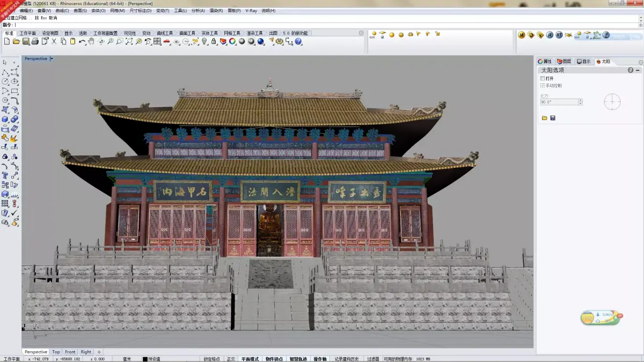Click the Cut scissors icon
Screen dimensions: 644x362
(54, 41)
